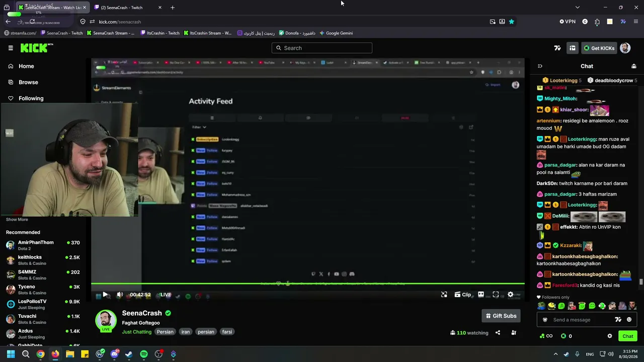Expand Show More in sidebar
Image resolution: width=644 pixels, height=362 pixels.
coord(17,220)
